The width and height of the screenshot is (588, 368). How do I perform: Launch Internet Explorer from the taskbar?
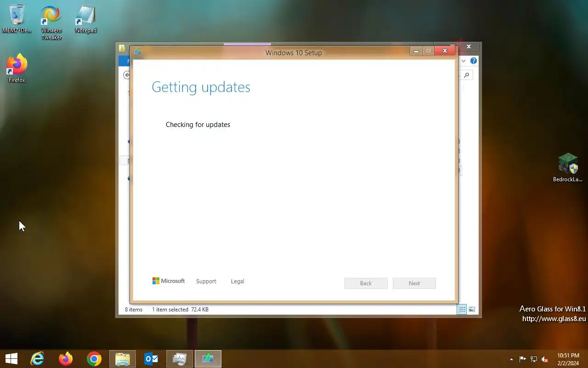point(37,359)
